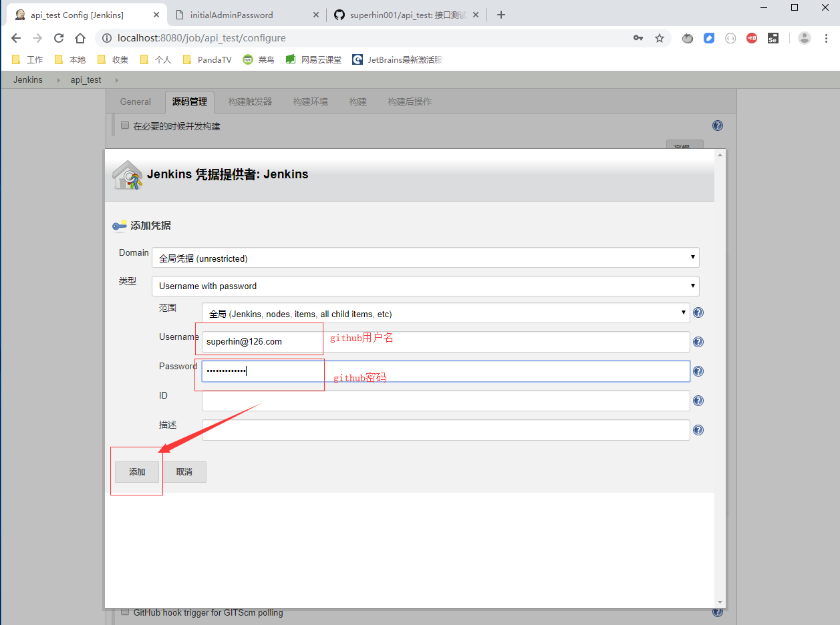Expand the Domain dropdown 全局凭据
The height and width of the screenshot is (625, 840).
426,258
